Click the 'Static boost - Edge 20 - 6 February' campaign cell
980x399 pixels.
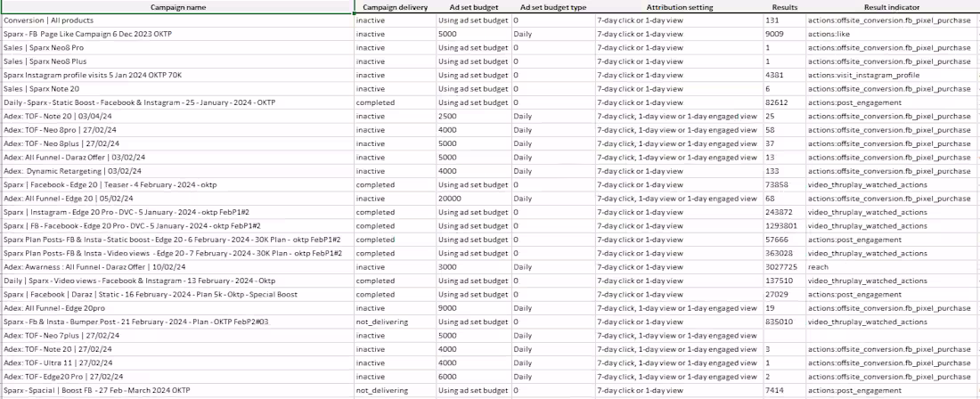(177, 240)
